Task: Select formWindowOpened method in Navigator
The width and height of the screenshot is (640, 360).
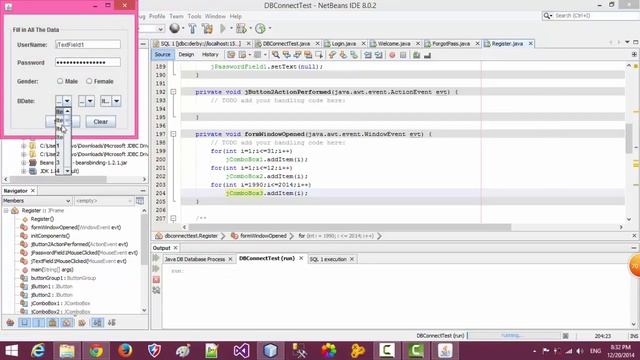Action: (76, 227)
